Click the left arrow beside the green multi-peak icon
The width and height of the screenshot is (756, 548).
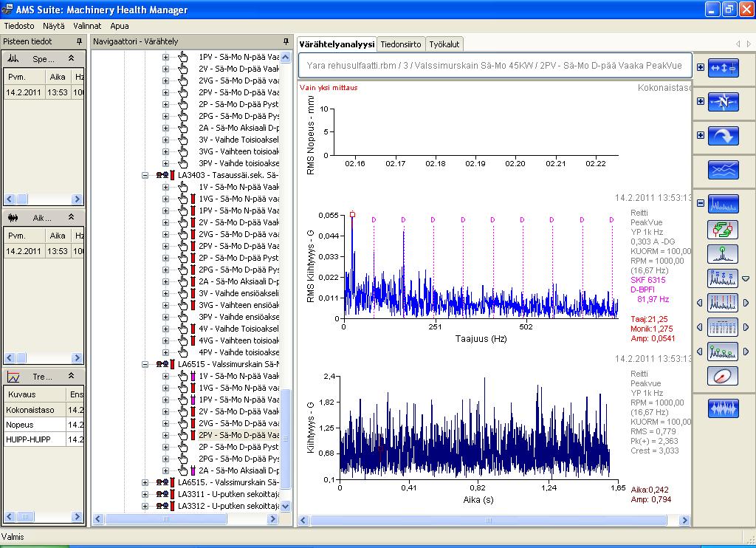[x=700, y=352]
